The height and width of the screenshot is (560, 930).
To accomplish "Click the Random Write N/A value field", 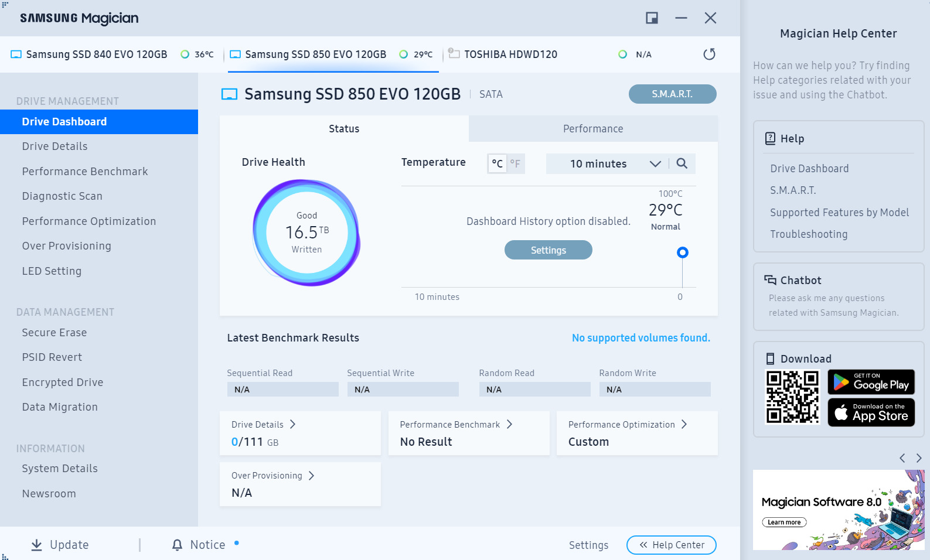I will 655,390.
